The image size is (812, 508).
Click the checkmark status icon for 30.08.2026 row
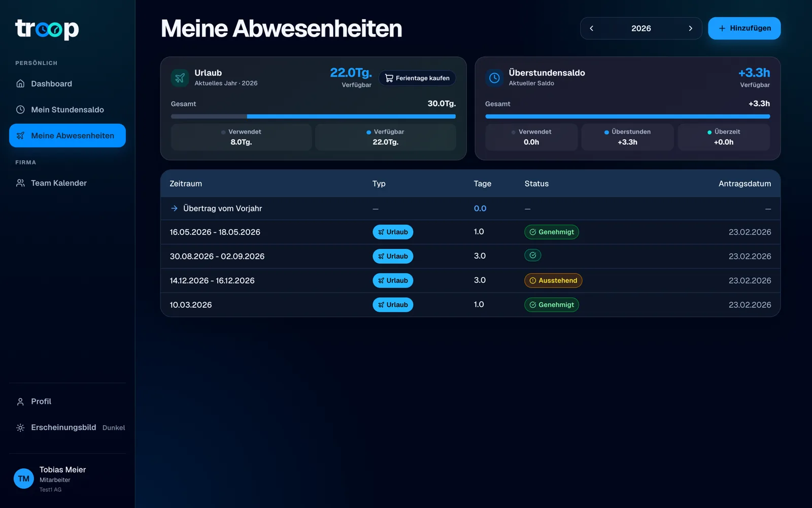(533, 256)
